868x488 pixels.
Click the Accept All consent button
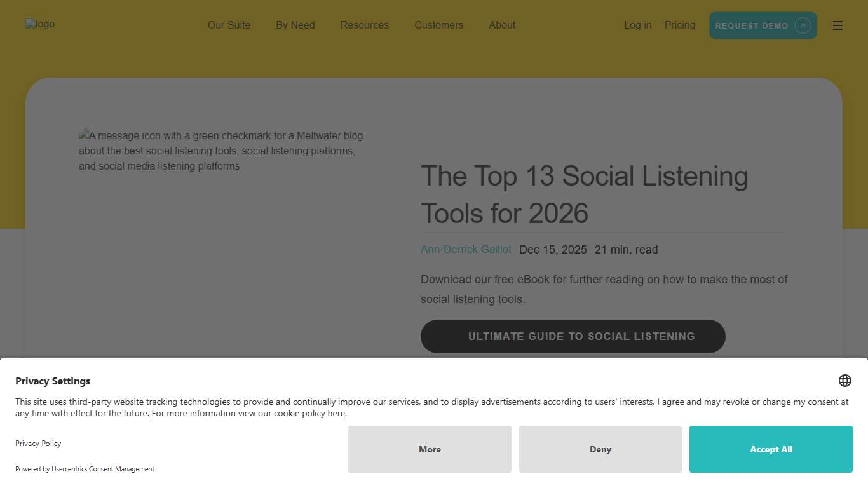pyautogui.click(x=770, y=449)
